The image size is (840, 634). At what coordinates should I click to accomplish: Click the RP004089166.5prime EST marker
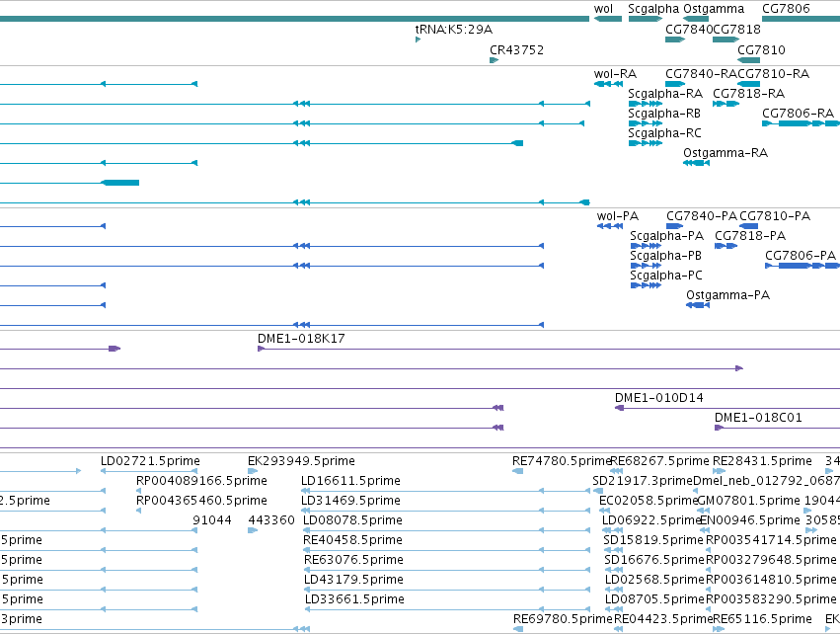pyautogui.click(x=139, y=491)
